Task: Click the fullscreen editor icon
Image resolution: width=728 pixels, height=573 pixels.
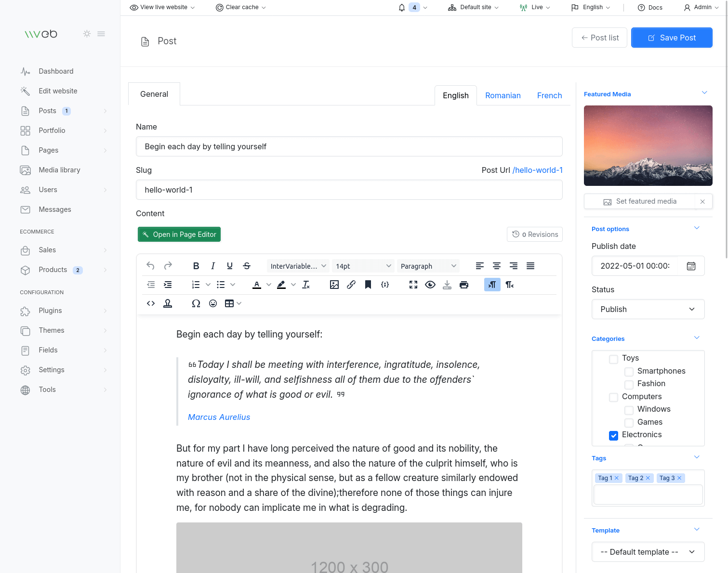Action: coord(413,285)
